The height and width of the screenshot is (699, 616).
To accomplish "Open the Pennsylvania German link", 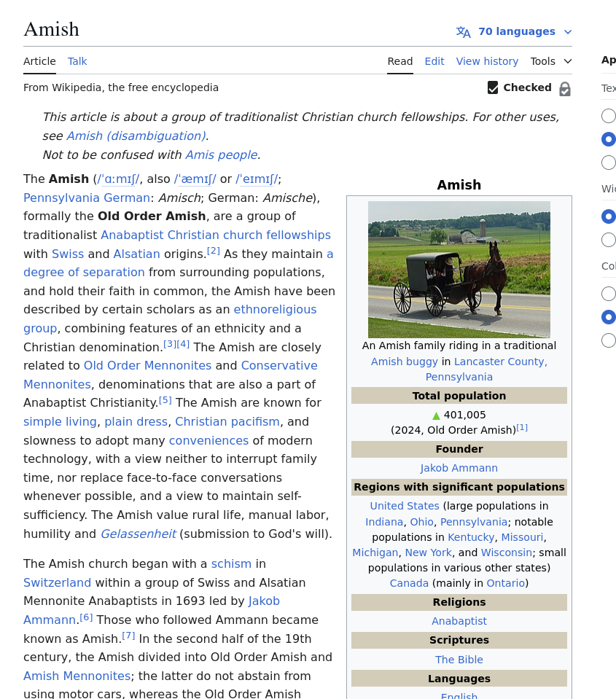I will [87, 198].
